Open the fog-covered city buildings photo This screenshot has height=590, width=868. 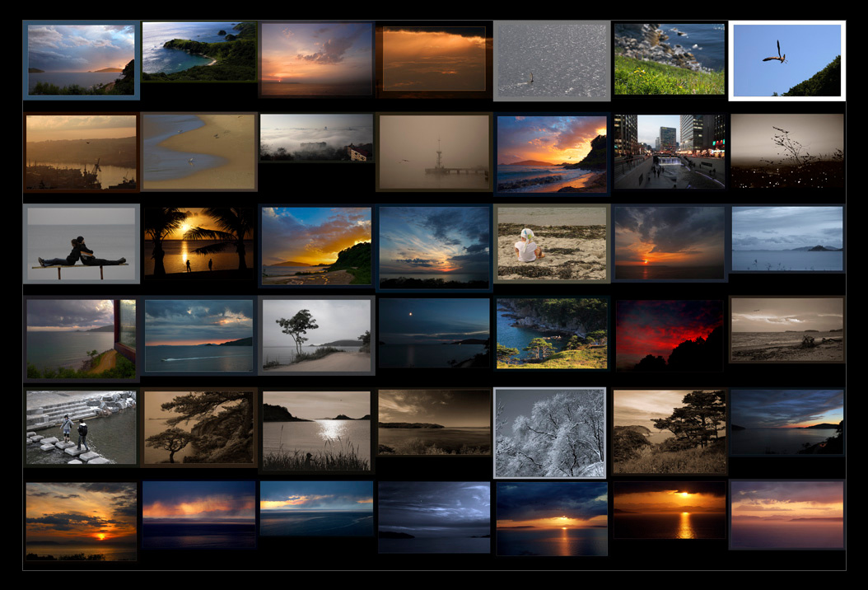click(316, 138)
